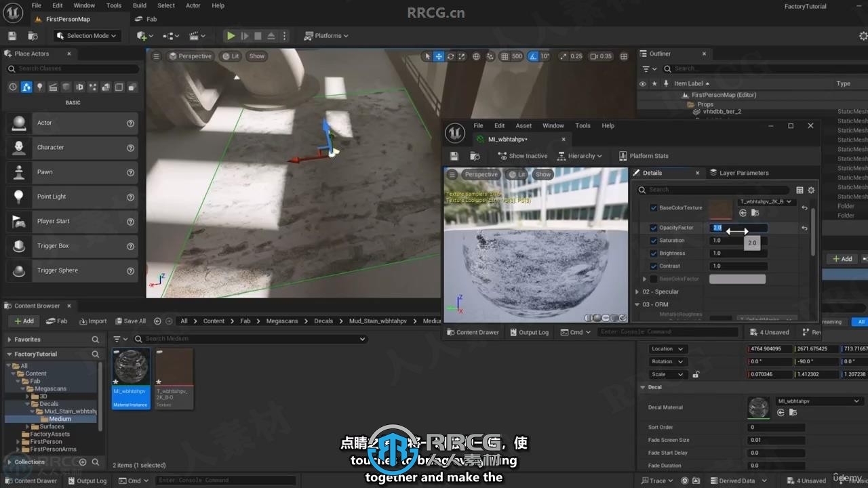The width and height of the screenshot is (868, 488).
Task: Browse to asset icon in material window
Action: tap(475, 156)
